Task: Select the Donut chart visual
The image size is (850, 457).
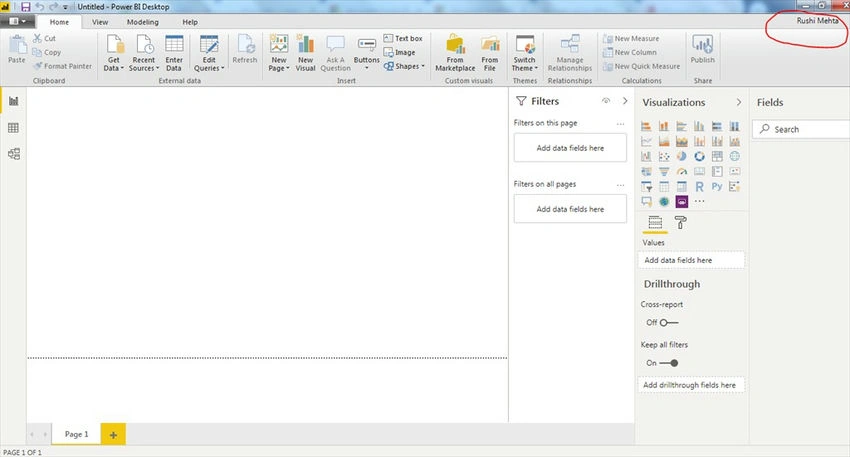Action: coord(699,157)
